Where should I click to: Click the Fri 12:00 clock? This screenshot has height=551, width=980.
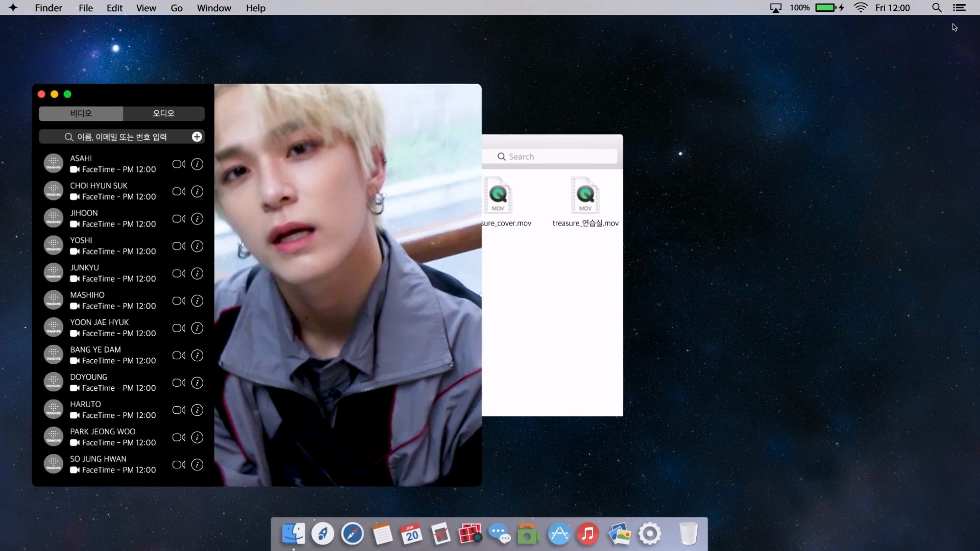pos(892,8)
